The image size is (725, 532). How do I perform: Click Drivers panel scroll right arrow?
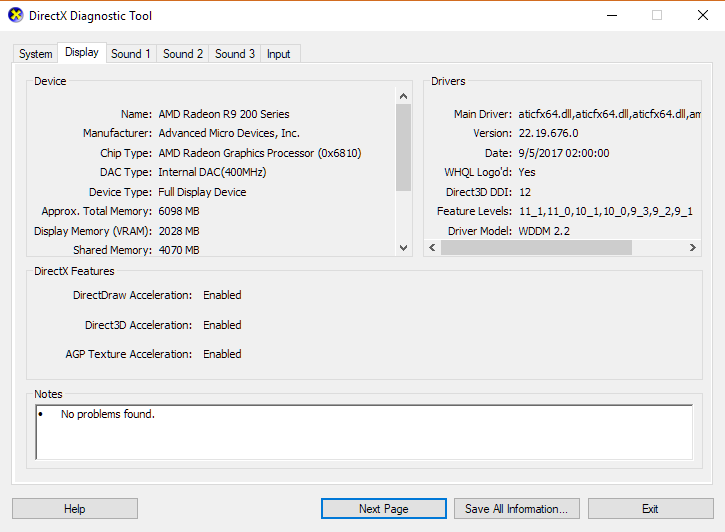point(692,247)
